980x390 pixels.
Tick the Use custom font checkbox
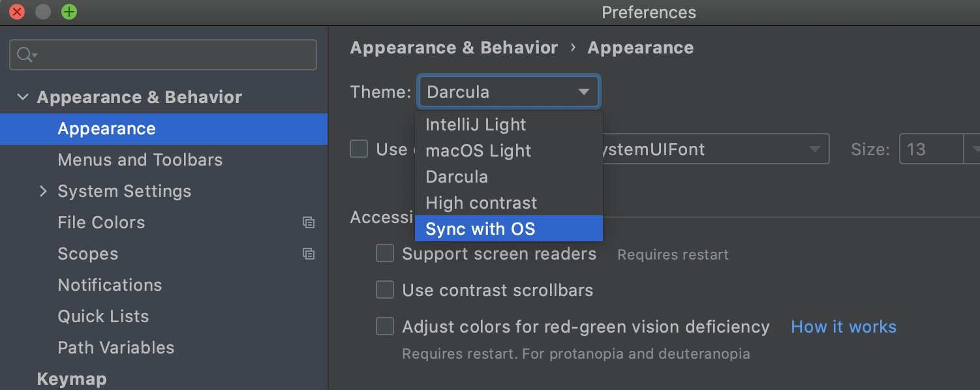tap(359, 149)
